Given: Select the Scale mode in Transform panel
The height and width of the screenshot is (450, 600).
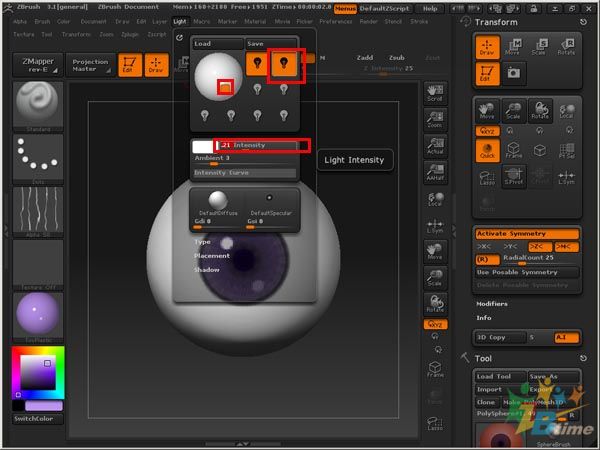Looking at the screenshot, I should pyautogui.click(x=540, y=47).
